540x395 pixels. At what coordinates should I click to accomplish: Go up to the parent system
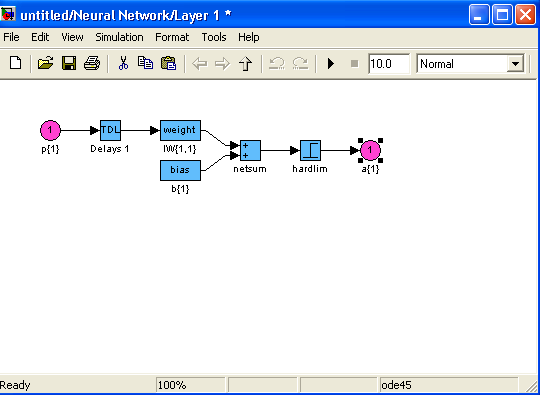click(x=246, y=64)
